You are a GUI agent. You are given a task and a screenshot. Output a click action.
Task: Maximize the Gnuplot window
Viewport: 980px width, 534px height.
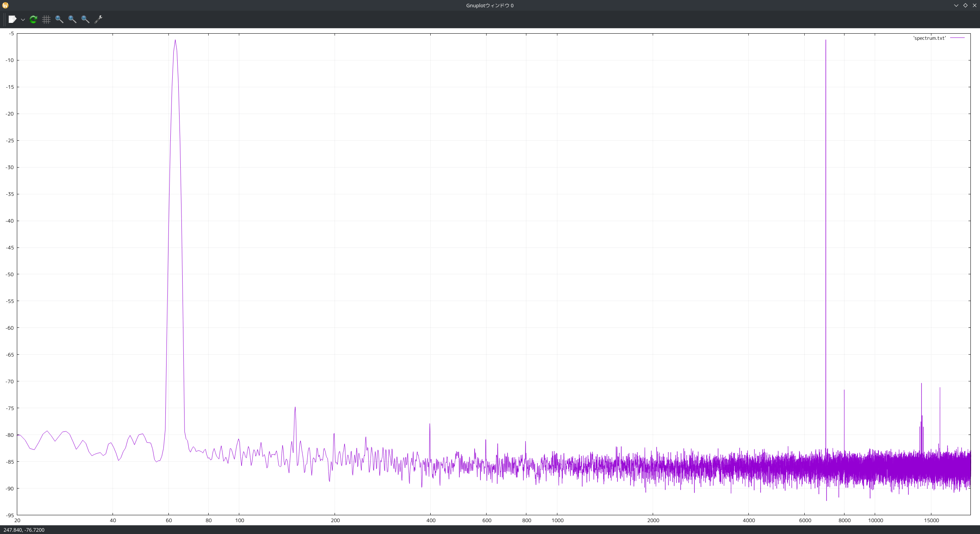(965, 5)
